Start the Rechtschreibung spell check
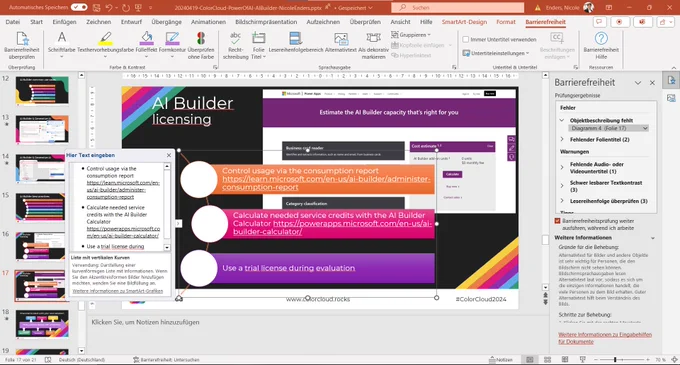Screen dimensions: 680x365 coord(235,45)
